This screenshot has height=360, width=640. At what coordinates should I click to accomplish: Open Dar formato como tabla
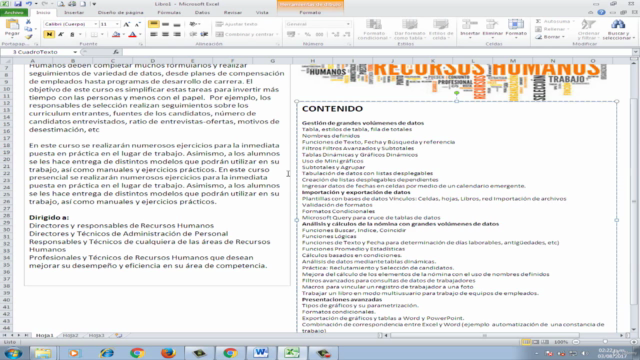(x=409, y=30)
